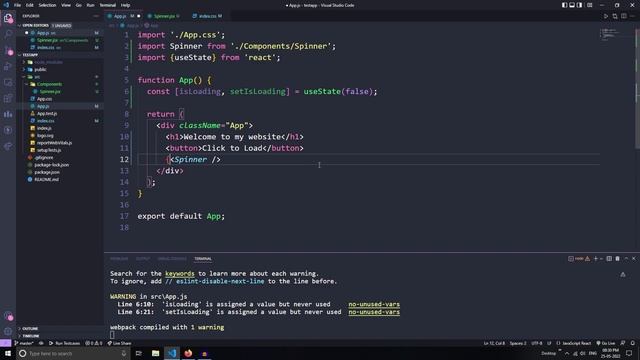The image size is (640, 360).
Task: Open the Edit menu
Action: (x=30, y=5)
